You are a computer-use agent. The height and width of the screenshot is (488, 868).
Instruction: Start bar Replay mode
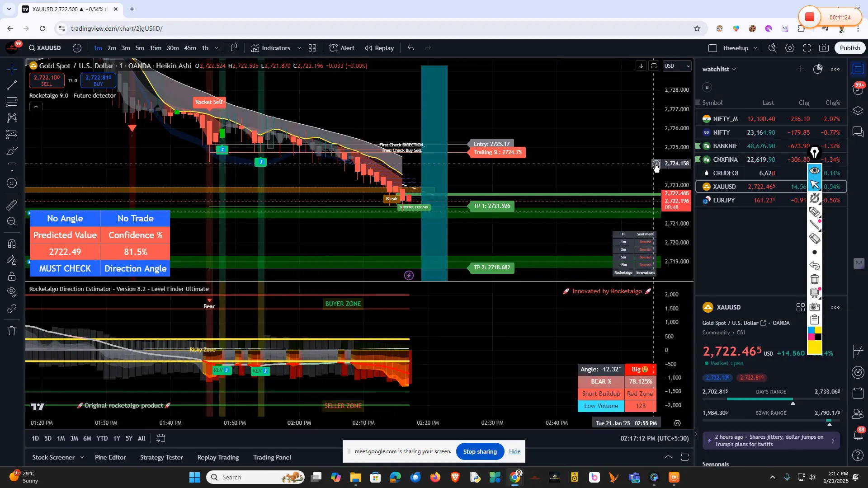tap(380, 48)
